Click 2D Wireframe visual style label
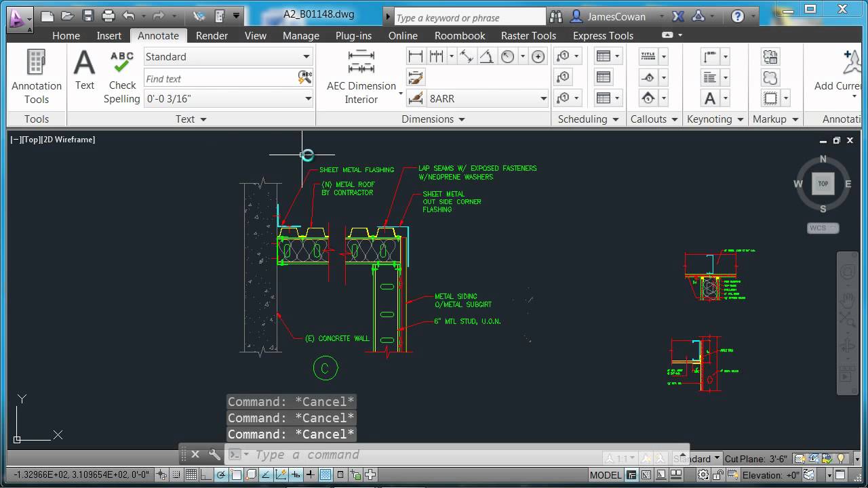Image resolution: width=868 pixels, height=488 pixels. point(68,140)
